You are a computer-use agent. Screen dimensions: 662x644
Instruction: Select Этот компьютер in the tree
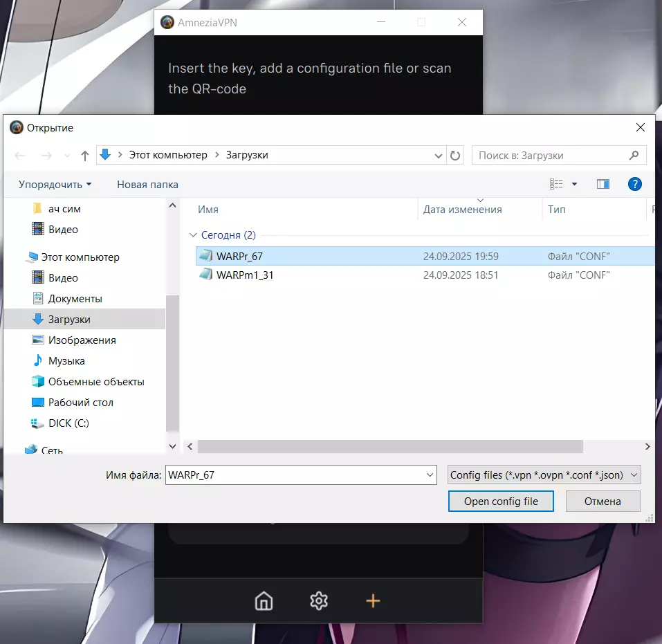[80, 257]
